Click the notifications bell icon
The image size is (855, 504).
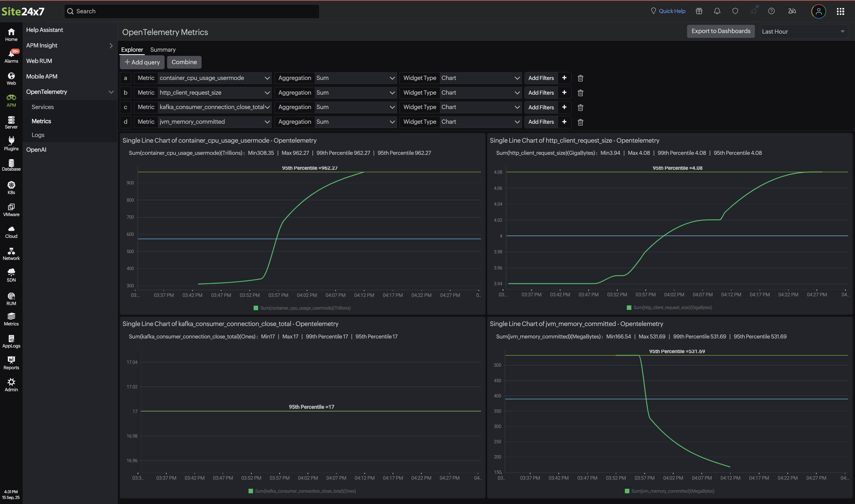point(717,11)
